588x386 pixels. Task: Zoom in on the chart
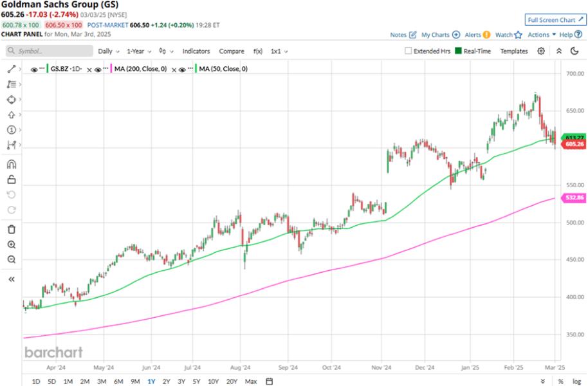click(x=11, y=244)
